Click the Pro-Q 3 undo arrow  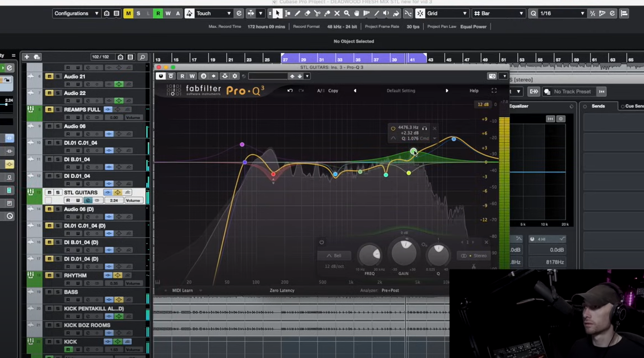(x=290, y=91)
